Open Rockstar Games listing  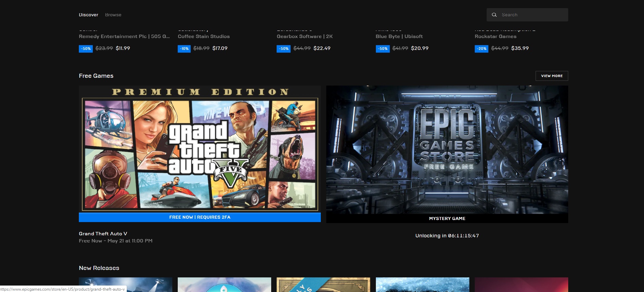pyautogui.click(x=495, y=36)
